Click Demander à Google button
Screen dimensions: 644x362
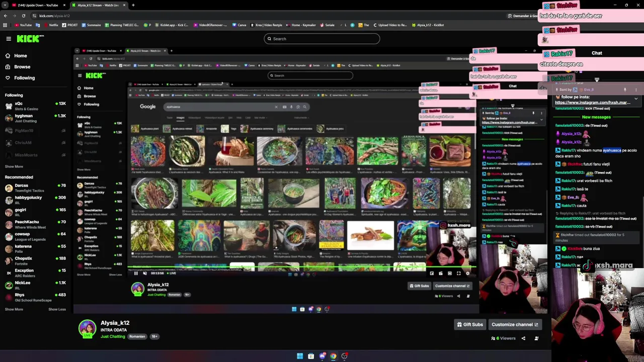pos(523,16)
